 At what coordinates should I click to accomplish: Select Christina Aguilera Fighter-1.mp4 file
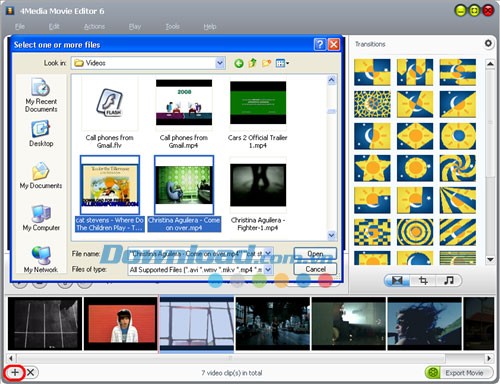tap(258, 193)
